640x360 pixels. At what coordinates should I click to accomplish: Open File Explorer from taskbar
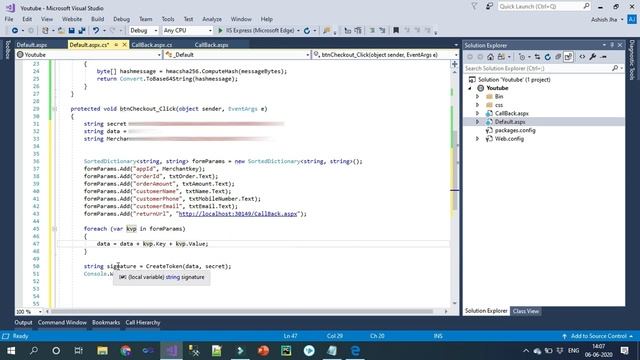[102, 351]
